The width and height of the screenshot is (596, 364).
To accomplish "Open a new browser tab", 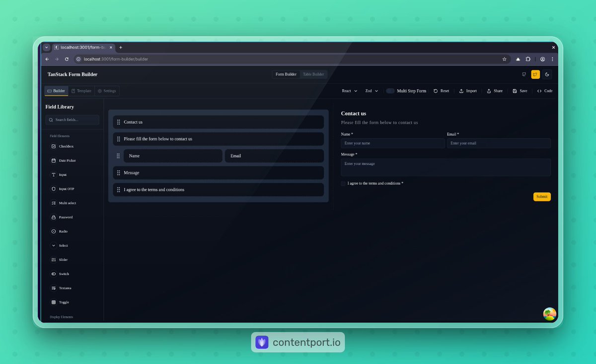I will click(x=121, y=47).
